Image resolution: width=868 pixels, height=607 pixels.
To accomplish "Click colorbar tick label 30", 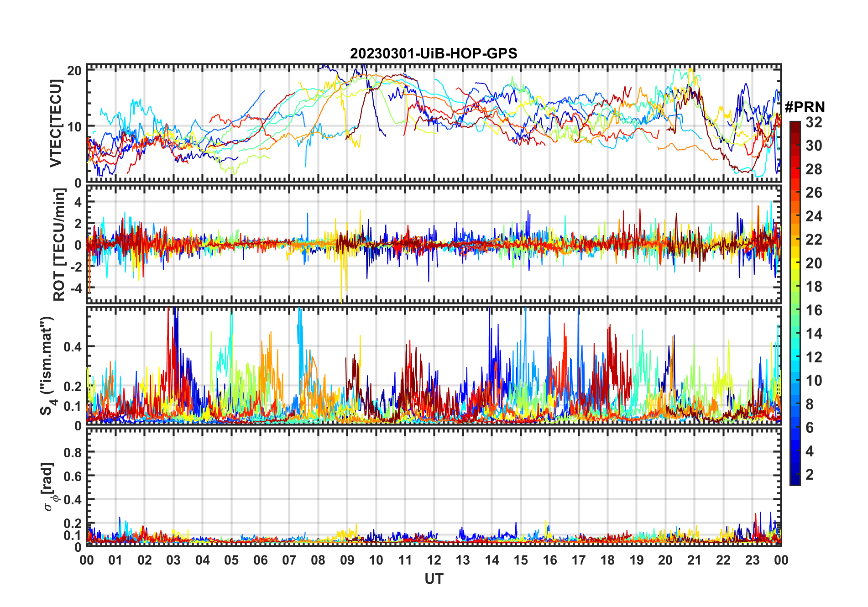I will (x=814, y=146).
